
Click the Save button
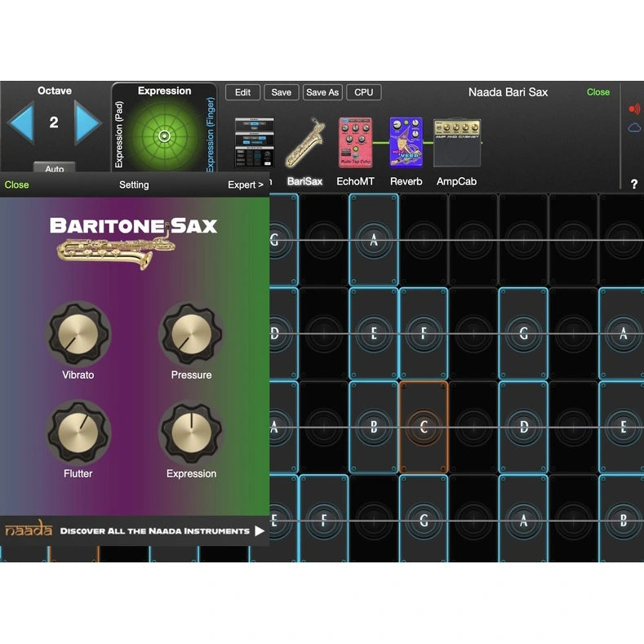281,92
